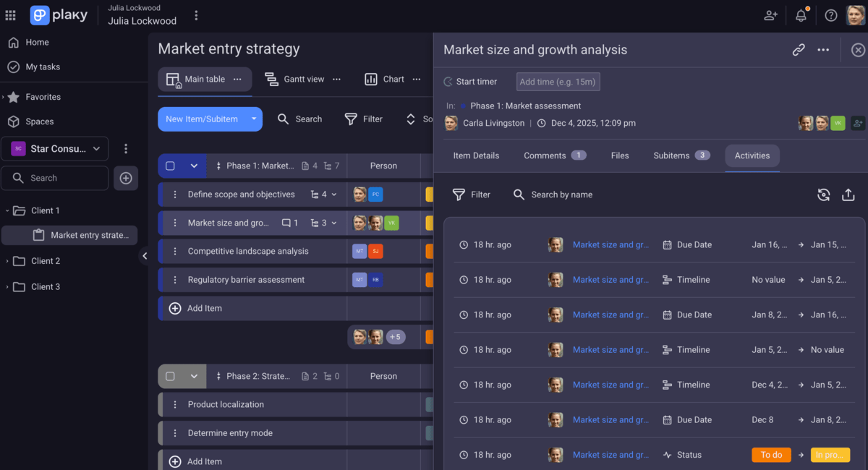The width and height of the screenshot is (868, 470).
Task: Open the Star Consulting workspace dropdown
Action: point(55,149)
